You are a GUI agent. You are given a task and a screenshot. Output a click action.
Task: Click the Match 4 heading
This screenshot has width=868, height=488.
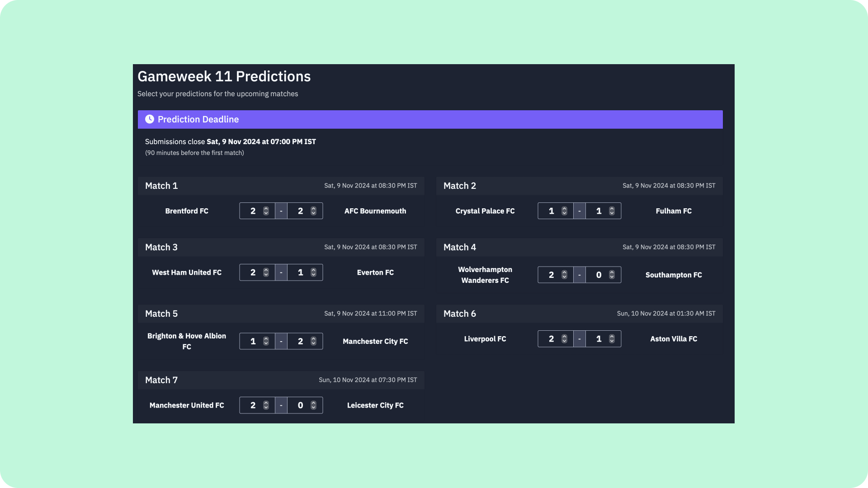(460, 247)
